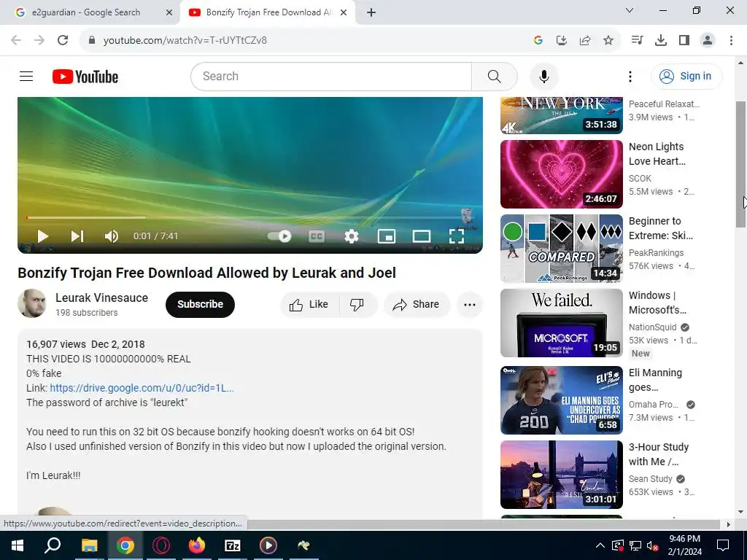
Task: Toggle the Chrome side panel
Action: point(684,41)
